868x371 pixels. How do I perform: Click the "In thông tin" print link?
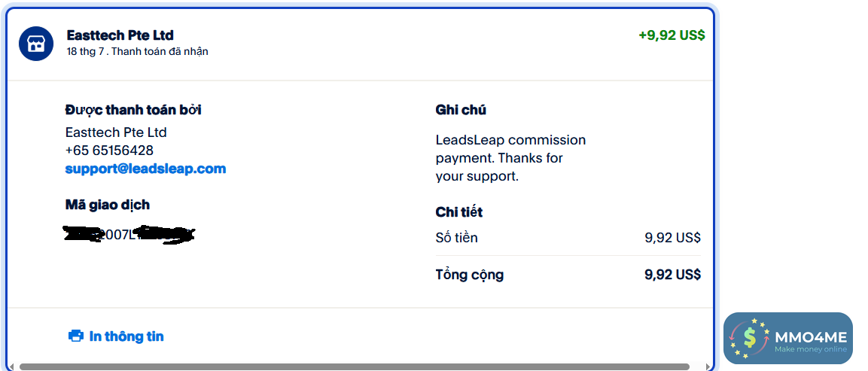[126, 336]
